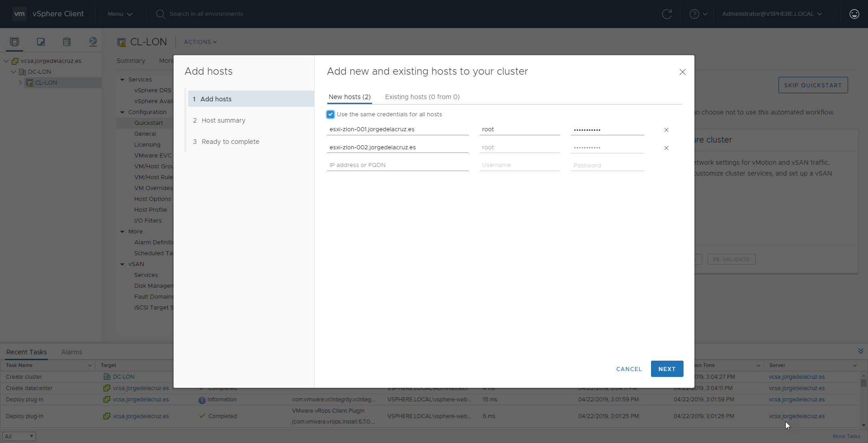Collapse the Recent Tasks panel
This screenshot has height=443, width=868.
click(x=860, y=351)
